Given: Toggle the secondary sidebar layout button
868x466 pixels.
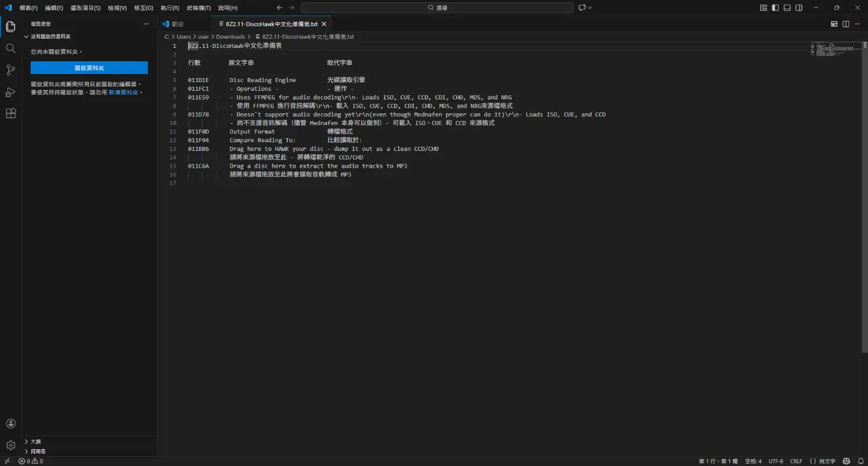Looking at the screenshot, I should pos(799,8).
